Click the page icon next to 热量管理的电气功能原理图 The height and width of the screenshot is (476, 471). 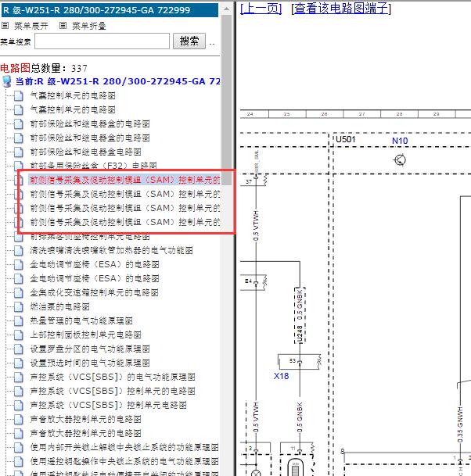tap(19, 320)
